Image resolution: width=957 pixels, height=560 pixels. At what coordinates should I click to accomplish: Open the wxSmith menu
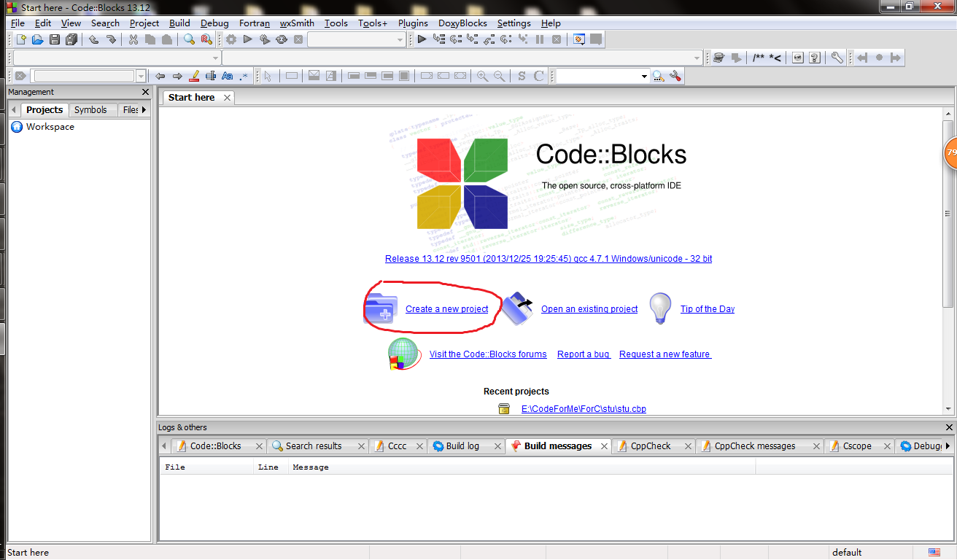pyautogui.click(x=297, y=23)
